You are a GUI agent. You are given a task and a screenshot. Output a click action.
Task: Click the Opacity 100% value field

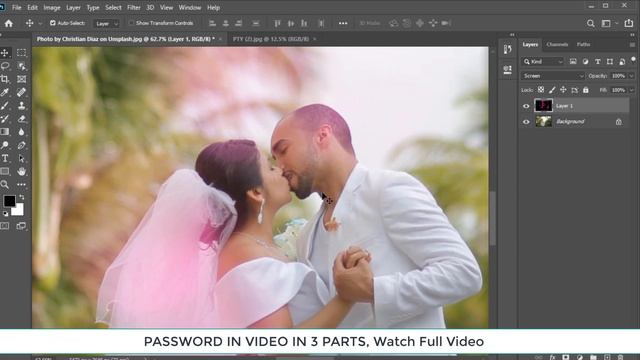click(618, 76)
